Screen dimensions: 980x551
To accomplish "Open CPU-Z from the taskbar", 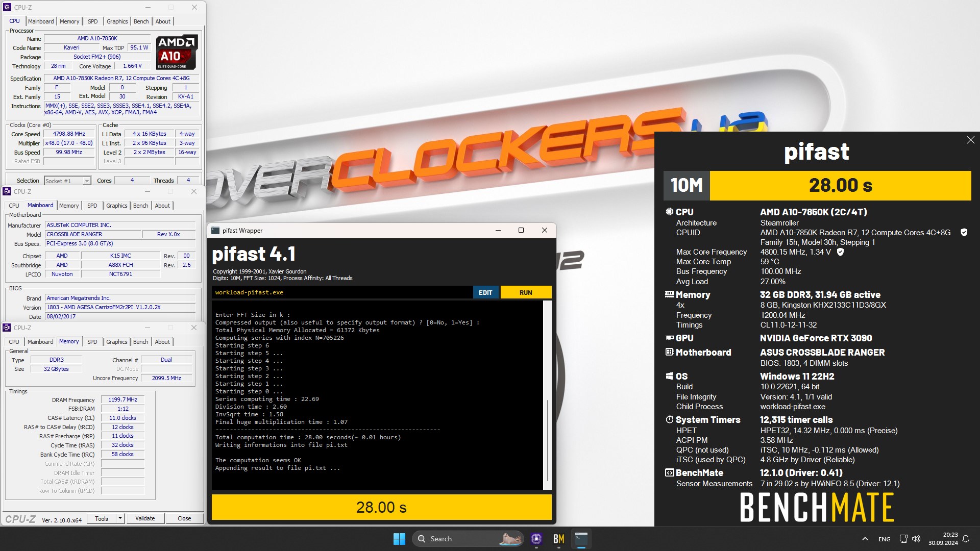I will coord(536,539).
